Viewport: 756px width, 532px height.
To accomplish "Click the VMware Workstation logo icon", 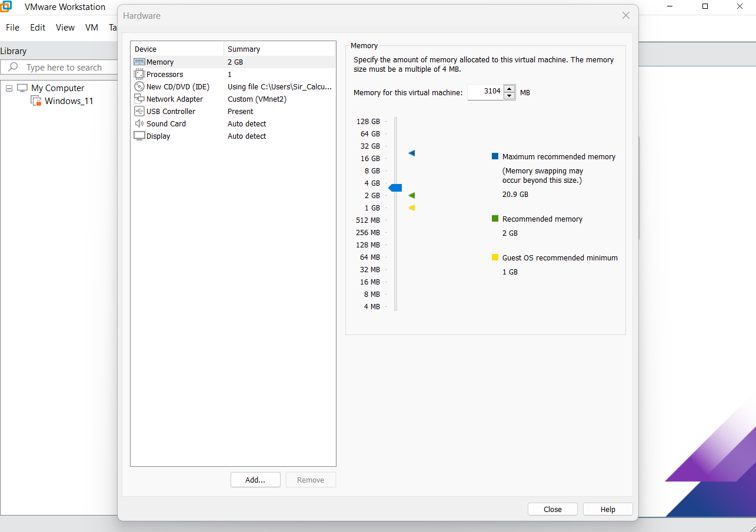I will (x=6, y=6).
